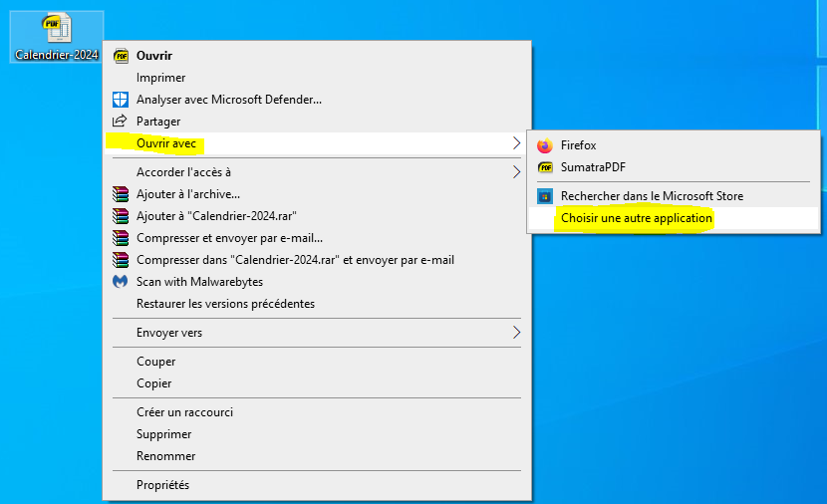Screen dimensions: 827x504
Task: Select Supprimer from the context menu
Action: point(317,434)
